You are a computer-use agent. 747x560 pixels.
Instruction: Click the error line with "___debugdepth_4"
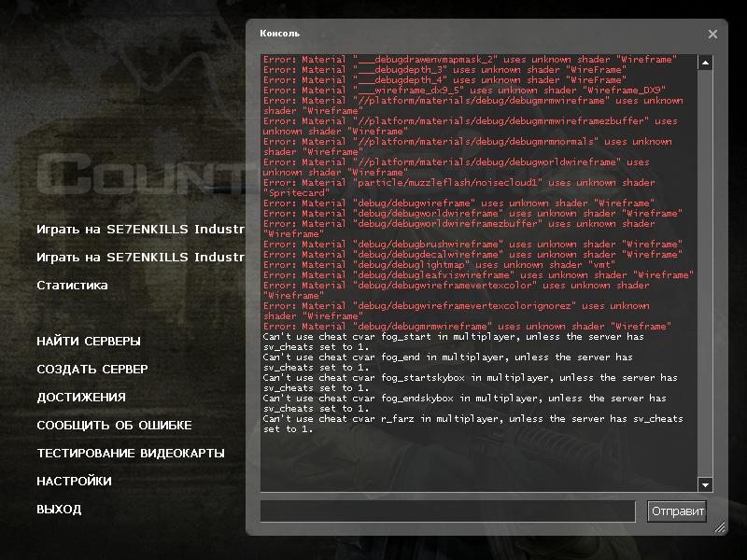pyautogui.click(x=444, y=80)
